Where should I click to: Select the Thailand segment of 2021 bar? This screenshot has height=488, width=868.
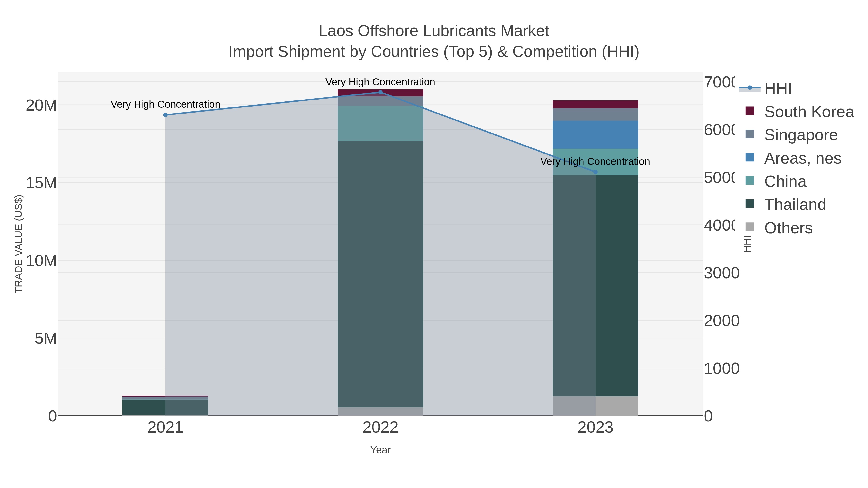165,407
